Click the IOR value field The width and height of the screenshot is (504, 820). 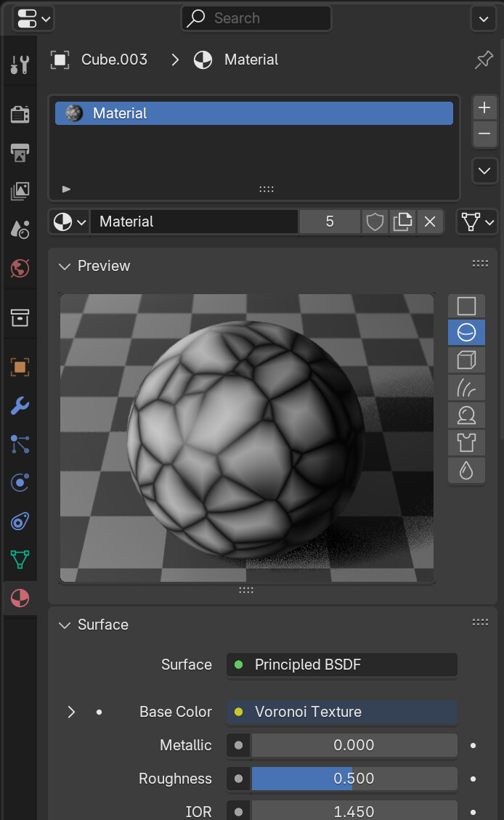[354, 811]
